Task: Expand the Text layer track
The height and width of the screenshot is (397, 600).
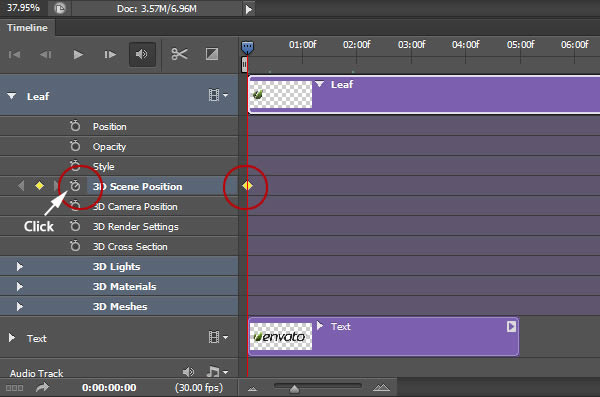Action: (12, 338)
